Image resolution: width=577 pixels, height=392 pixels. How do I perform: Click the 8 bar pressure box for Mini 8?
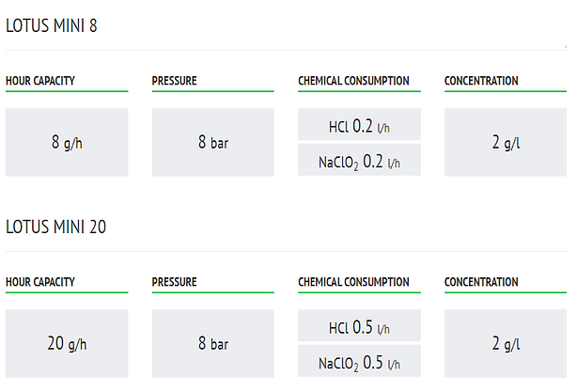pos(213,142)
